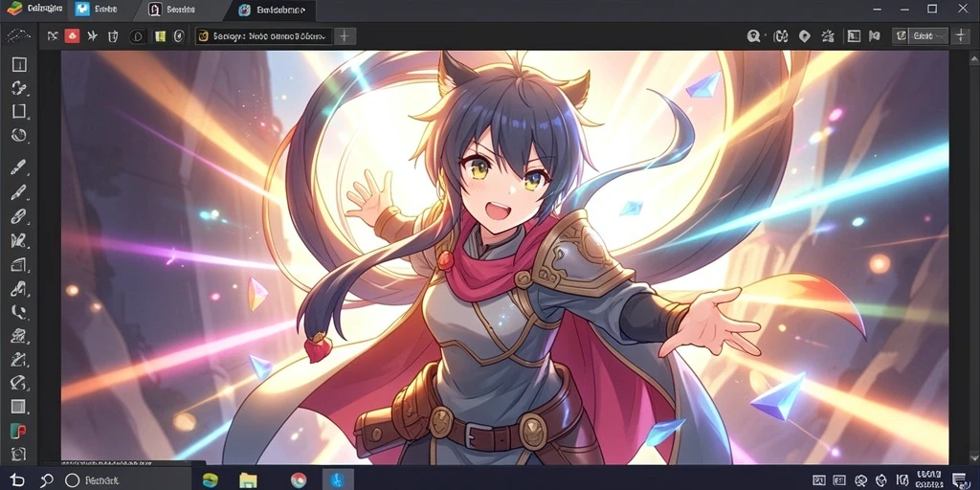Select the trash bucket icon in top toolbar
980x490 pixels.
[x=113, y=36]
